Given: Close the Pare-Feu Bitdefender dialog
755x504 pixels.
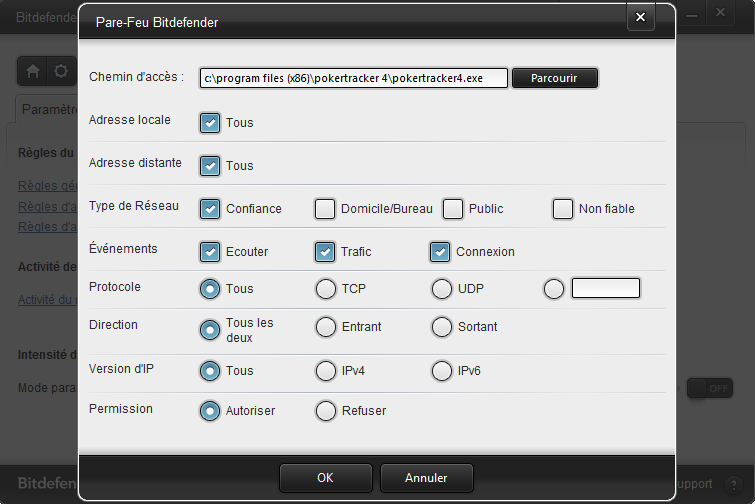Looking at the screenshot, I should pos(640,17).
